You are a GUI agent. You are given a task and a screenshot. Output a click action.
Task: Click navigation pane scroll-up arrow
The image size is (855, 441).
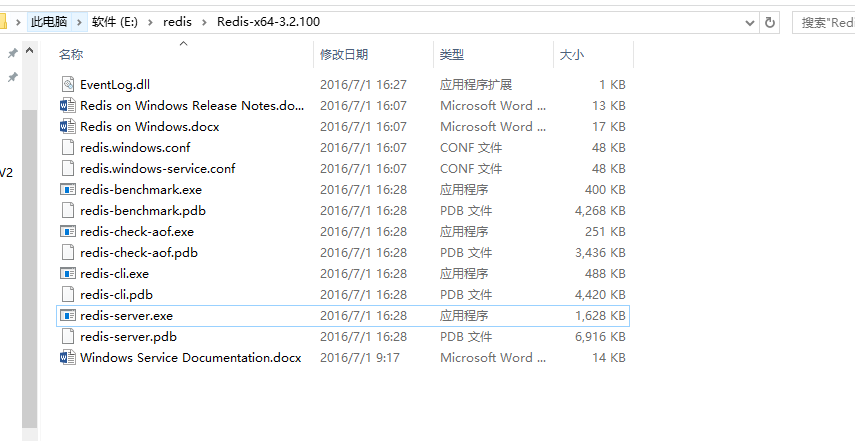pyautogui.click(x=29, y=51)
